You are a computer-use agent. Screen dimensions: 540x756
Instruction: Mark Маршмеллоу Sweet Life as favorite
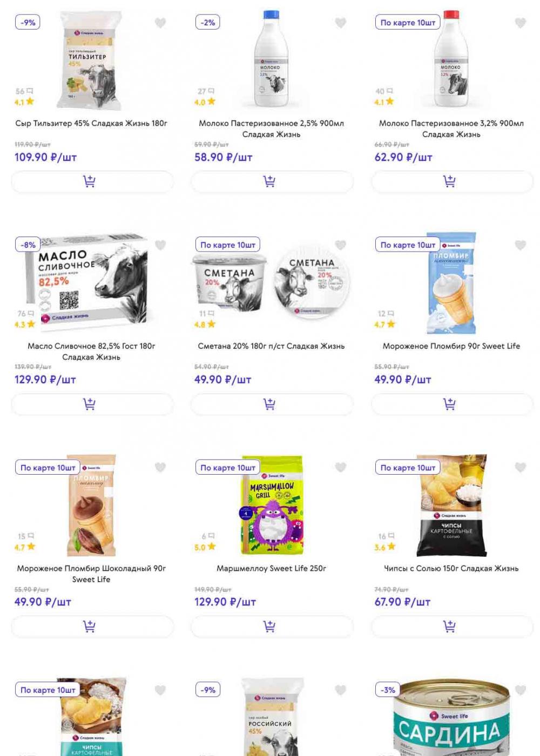(x=340, y=468)
